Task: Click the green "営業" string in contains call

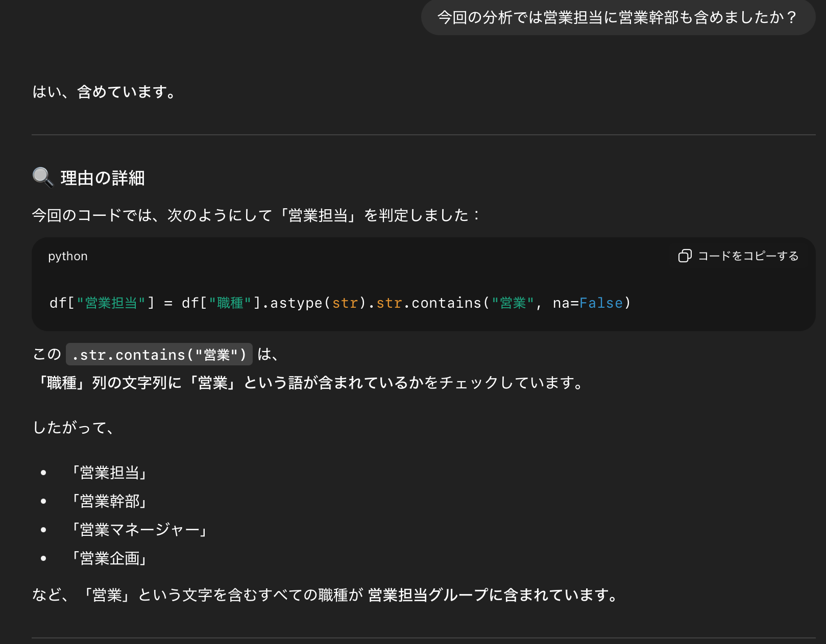Action: (511, 303)
